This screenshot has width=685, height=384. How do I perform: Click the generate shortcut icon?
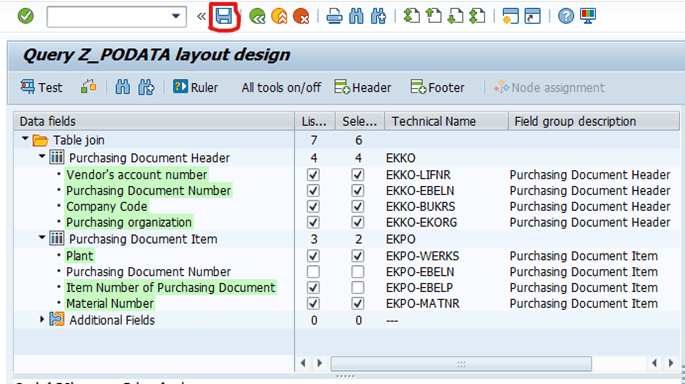click(533, 17)
